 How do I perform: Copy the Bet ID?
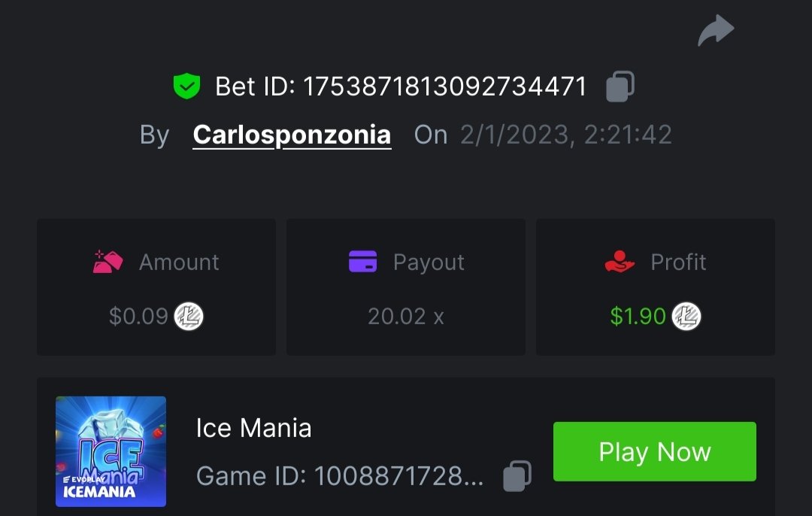[620, 87]
